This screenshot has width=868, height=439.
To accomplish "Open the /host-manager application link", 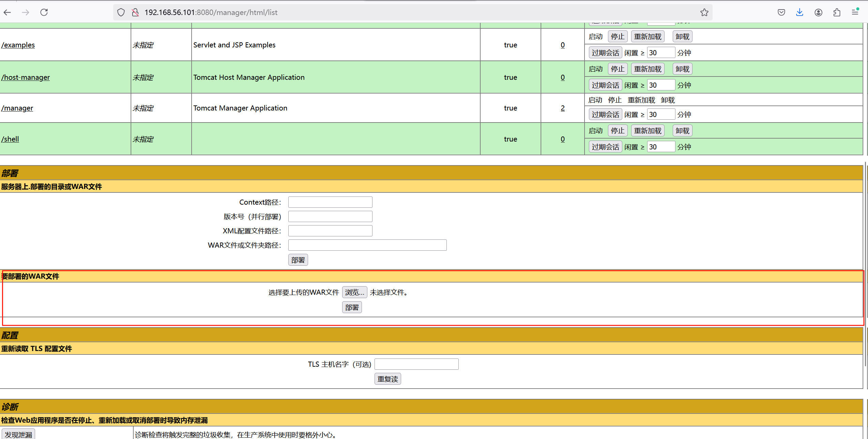I will click(x=26, y=77).
